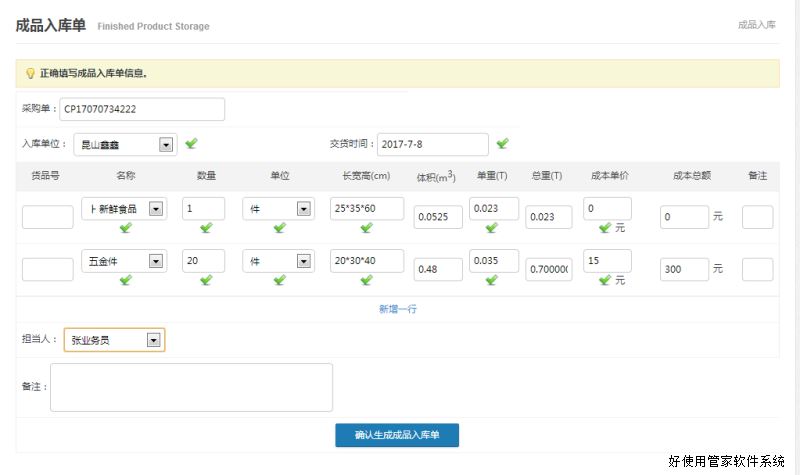Viewport: 800px width, 475px height.
Task: Click the 成本总额 field showing 300
Action: coord(683,269)
